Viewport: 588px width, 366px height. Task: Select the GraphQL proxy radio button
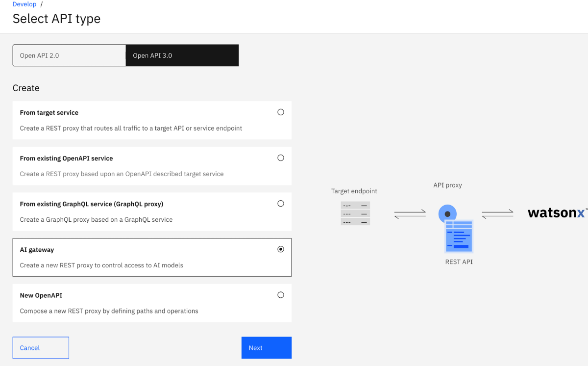(x=281, y=204)
